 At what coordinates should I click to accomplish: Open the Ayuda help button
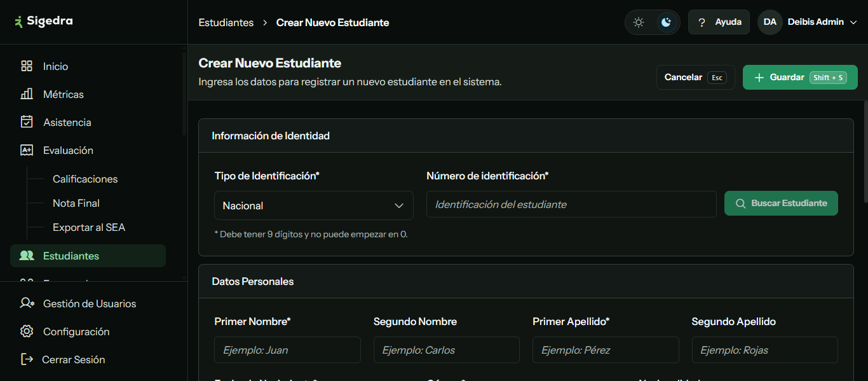pos(719,22)
